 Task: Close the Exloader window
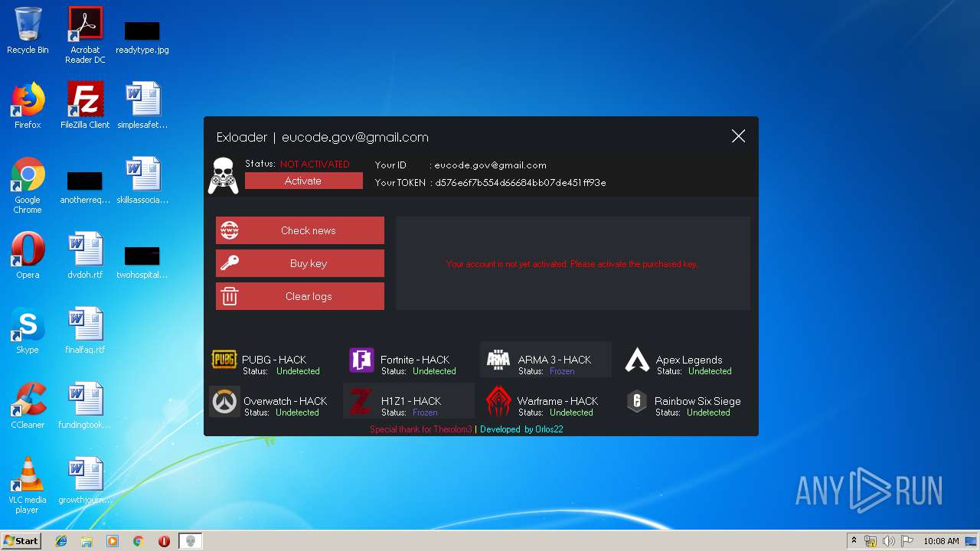(738, 136)
